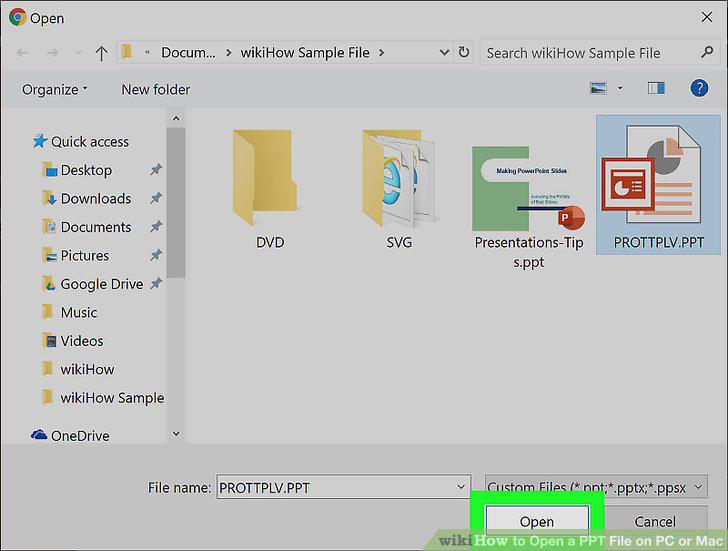Click the folder icon in address bar
The height and width of the screenshot is (551, 728).
(x=127, y=52)
